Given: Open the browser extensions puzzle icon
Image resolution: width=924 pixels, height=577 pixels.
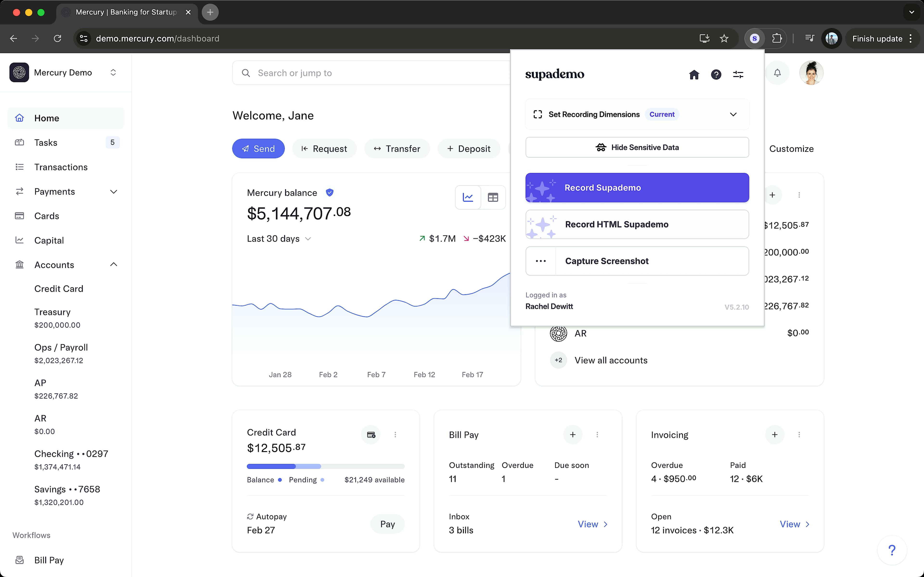Looking at the screenshot, I should pyautogui.click(x=777, y=39).
